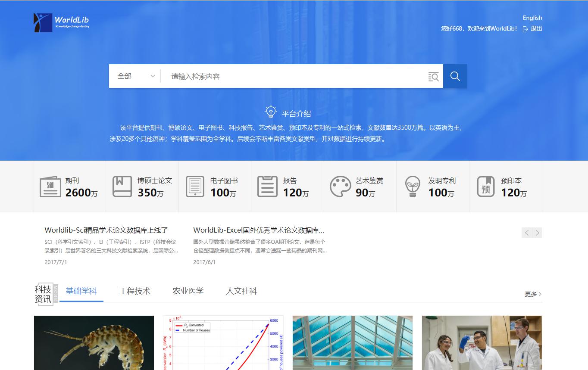
Task: Show next news with right arrow
Action: click(x=537, y=233)
